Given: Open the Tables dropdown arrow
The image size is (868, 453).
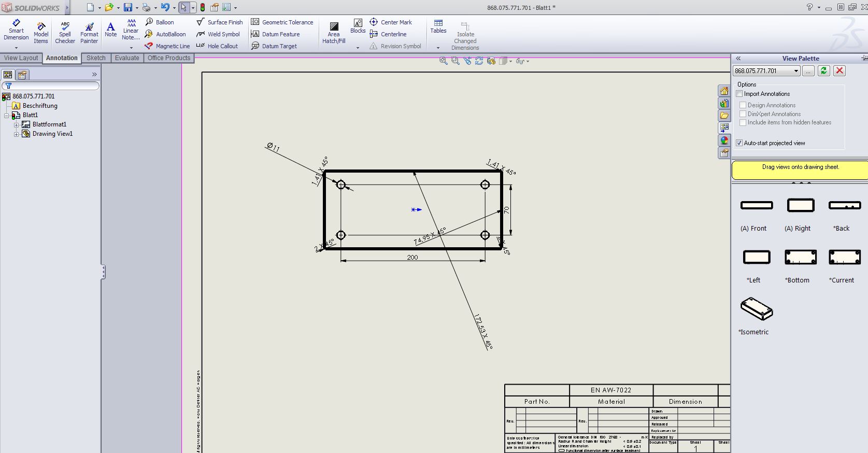Looking at the screenshot, I should click(438, 48).
